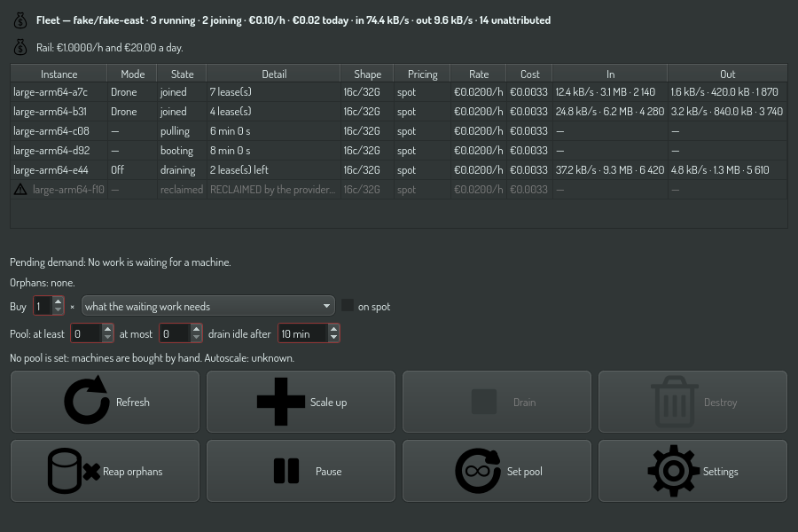This screenshot has height=532, width=798.
Task: Sort table by Instance column header
Action: coord(59,74)
